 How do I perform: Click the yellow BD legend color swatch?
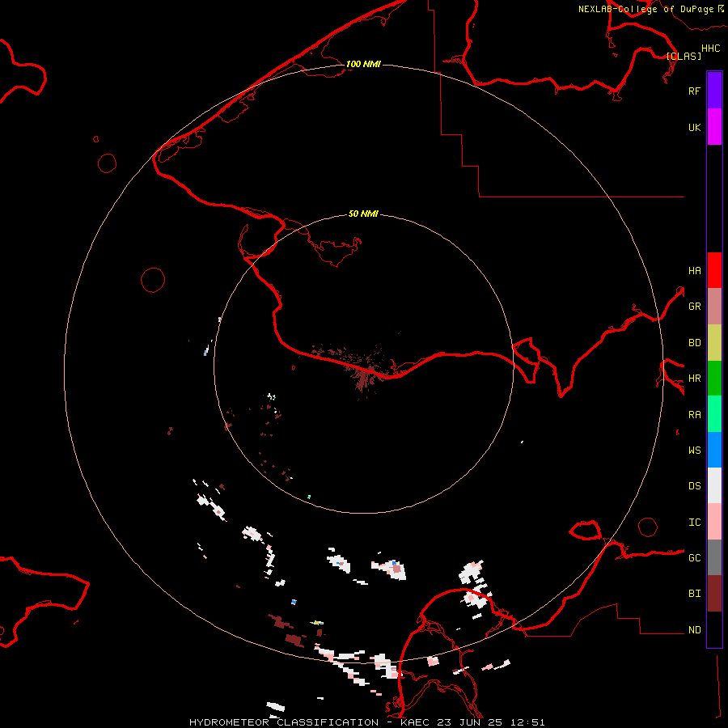click(x=714, y=343)
